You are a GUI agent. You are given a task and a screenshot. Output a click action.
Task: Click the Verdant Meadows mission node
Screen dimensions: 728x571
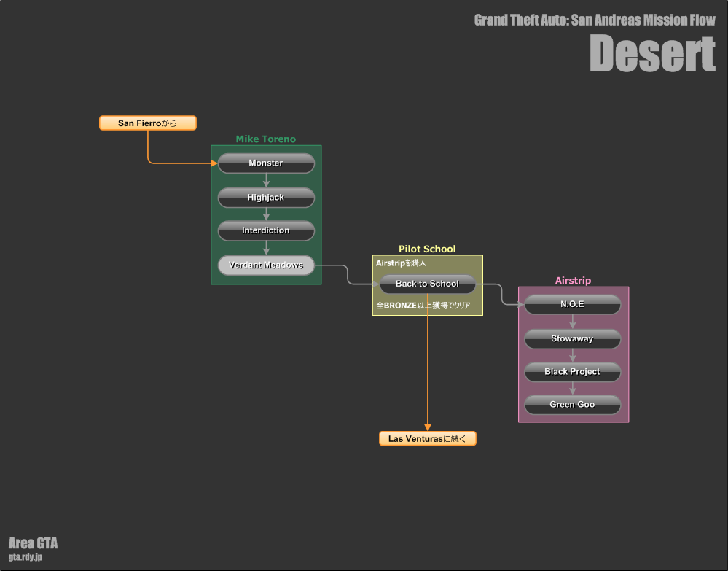click(x=266, y=265)
